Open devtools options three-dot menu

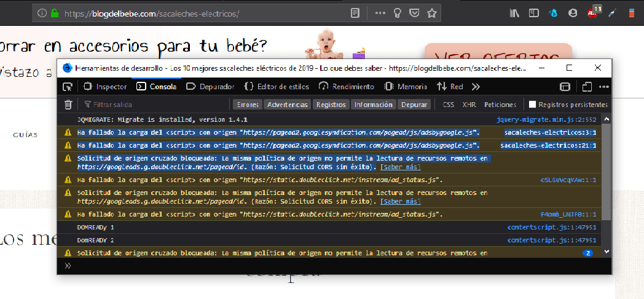[603, 87]
